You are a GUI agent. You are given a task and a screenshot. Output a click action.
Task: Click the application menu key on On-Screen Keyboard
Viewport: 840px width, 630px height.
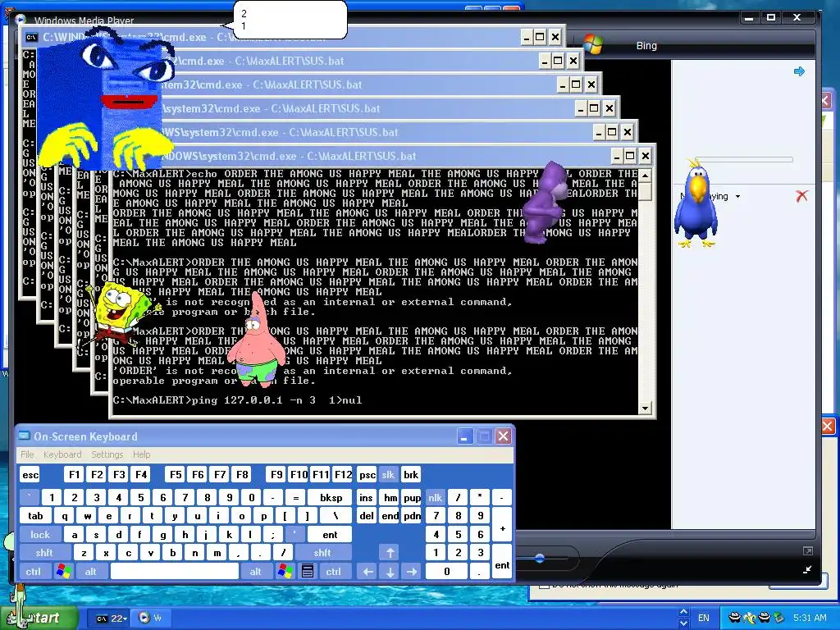(x=308, y=571)
